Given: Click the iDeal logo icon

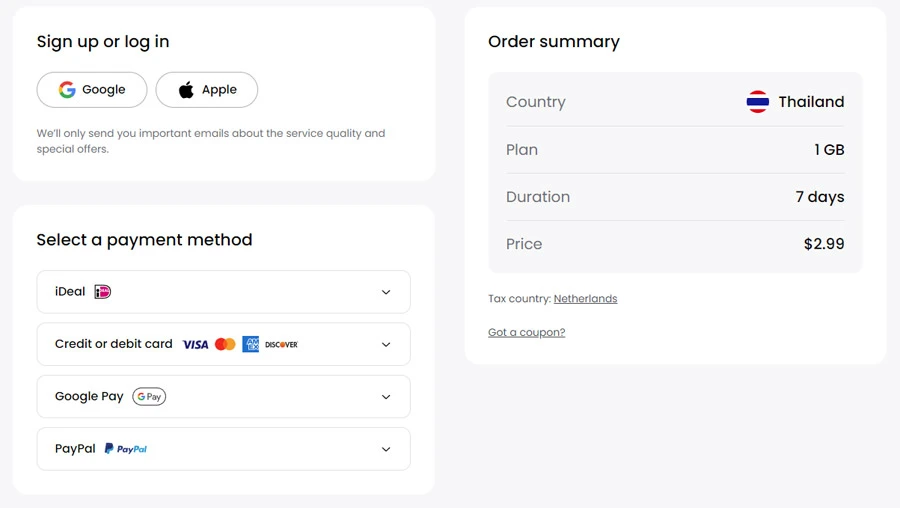Looking at the screenshot, I should (102, 292).
